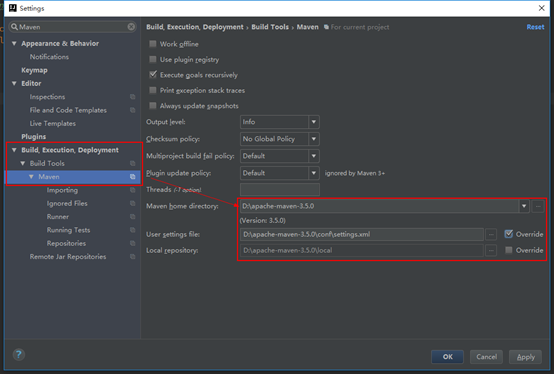This screenshot has height=374, width=554.
Task: Open the Checksum policy dropdown
Action: coord(279,139)
